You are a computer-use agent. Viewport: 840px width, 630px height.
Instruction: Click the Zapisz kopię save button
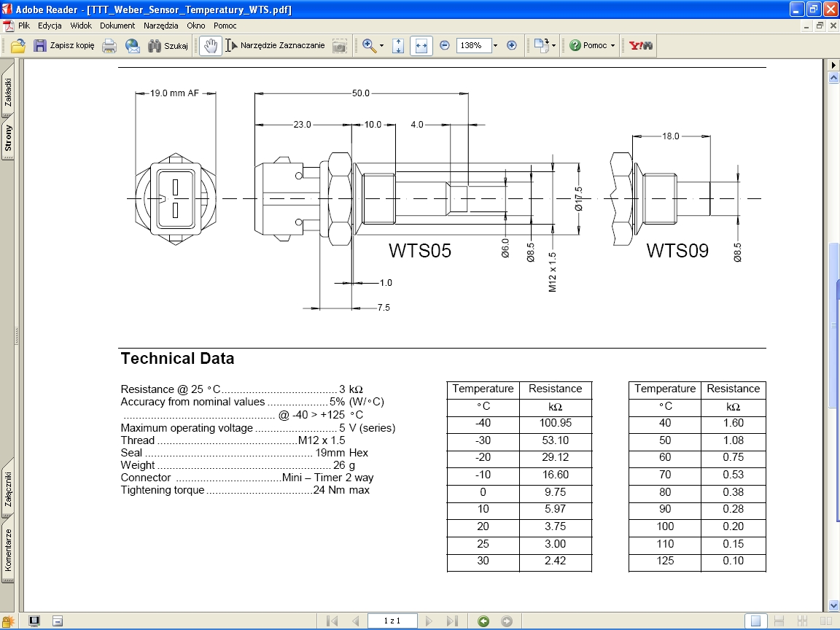pyautogui.click(x=63, y=45)
